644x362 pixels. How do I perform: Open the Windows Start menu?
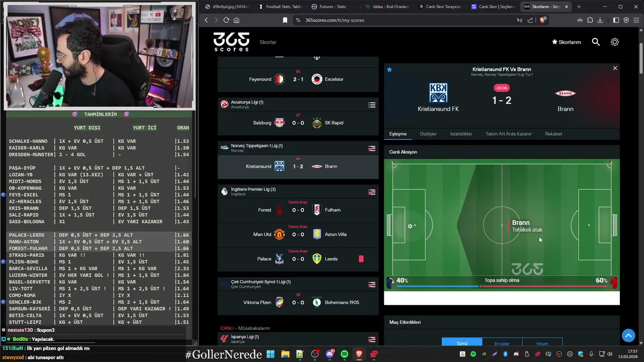click(x=270, y=354)
